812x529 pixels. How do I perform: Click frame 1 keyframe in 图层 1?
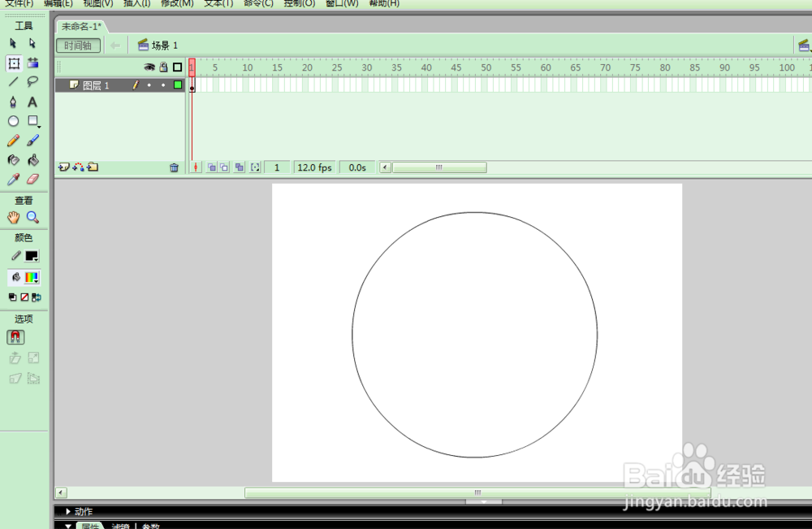[192, 85]
